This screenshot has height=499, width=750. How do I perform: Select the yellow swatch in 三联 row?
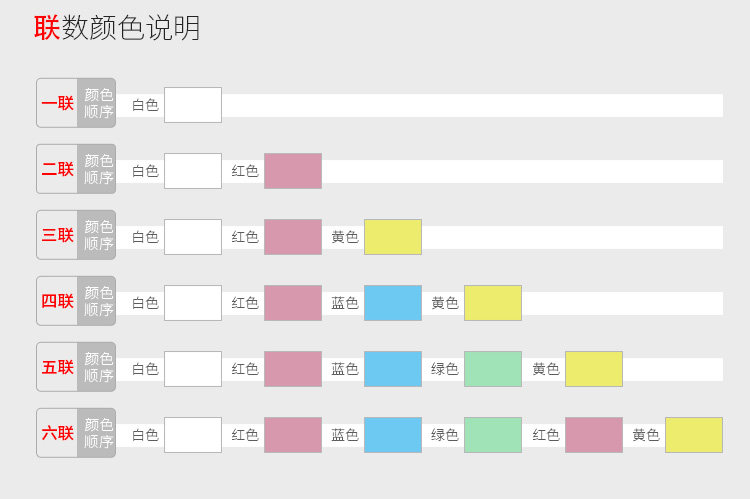(x=393, y=237)
